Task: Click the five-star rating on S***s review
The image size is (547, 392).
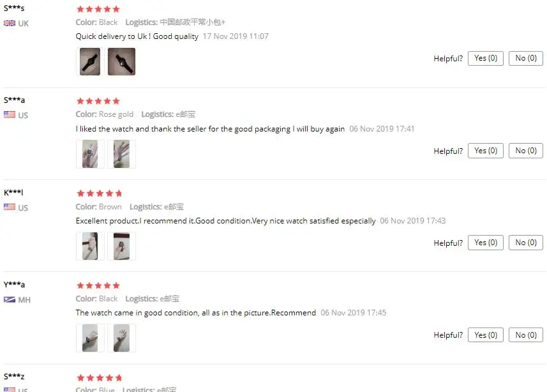Action: [98, 9]
